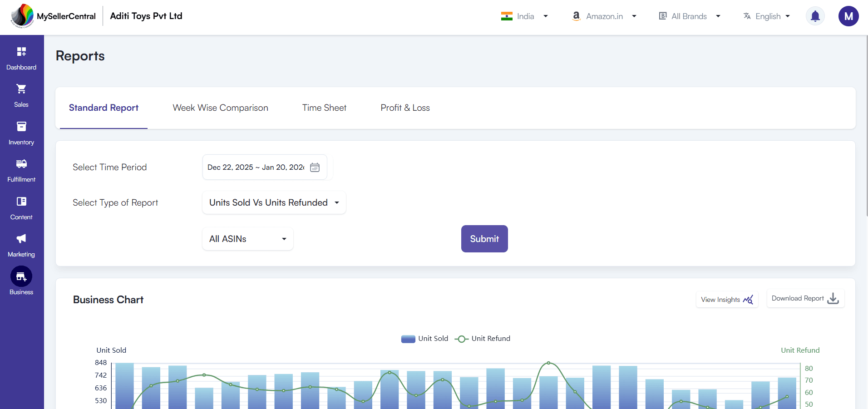Click the Fulfillment truck icon
The width and height of the screenshot is (868, 409).
tap(21, 167)
